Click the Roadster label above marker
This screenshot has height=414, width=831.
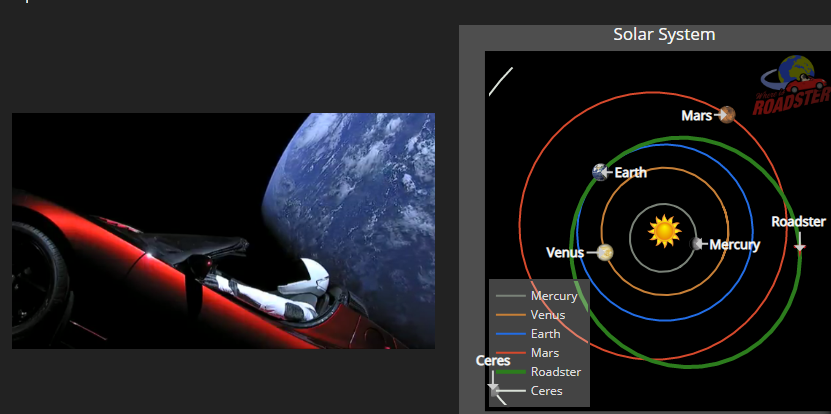tap(798, 222)
